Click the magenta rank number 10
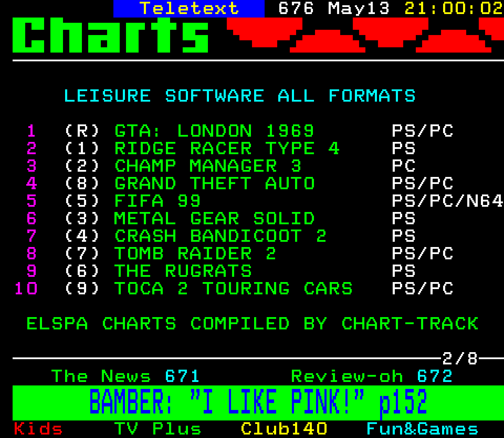 pyautogui.click(x=26, y=288)
